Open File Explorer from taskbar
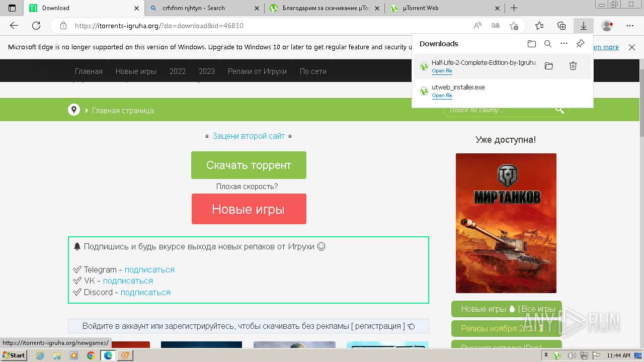Image resolution: width=644 pixels, height=362 pixels. tap(57, 355)
